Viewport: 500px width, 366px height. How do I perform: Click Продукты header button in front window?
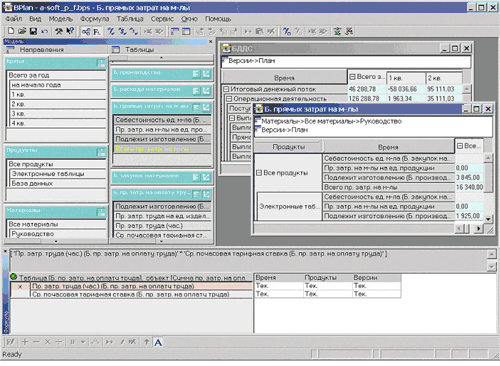tap(288, 147)
